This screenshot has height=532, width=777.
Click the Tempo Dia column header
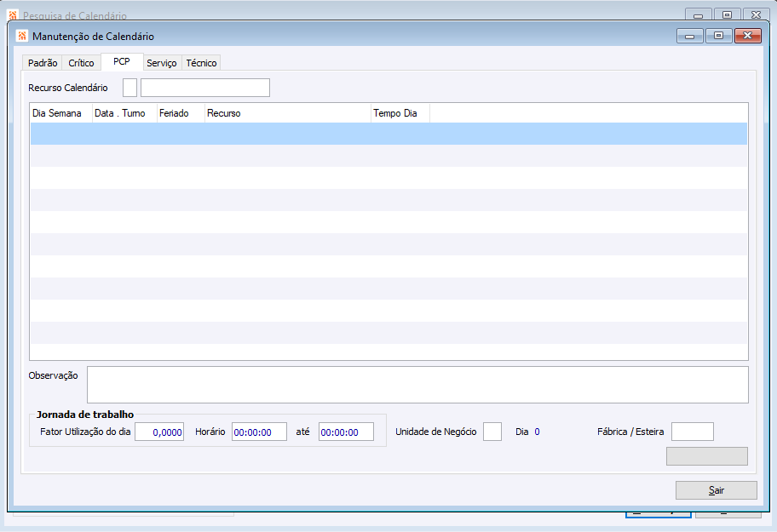coord(400,113)
